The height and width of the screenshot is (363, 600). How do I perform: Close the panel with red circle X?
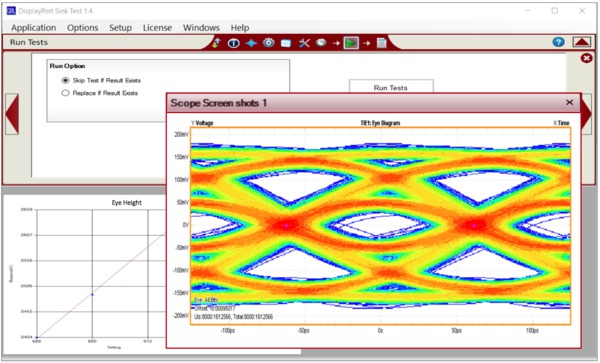point(586,58)
